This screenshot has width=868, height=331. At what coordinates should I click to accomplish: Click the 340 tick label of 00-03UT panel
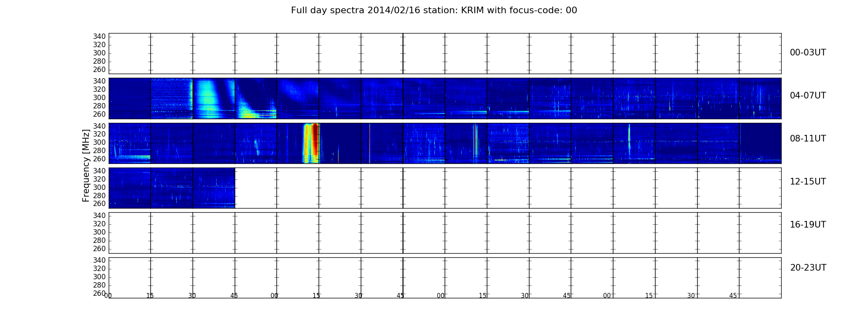coord(99,37)
